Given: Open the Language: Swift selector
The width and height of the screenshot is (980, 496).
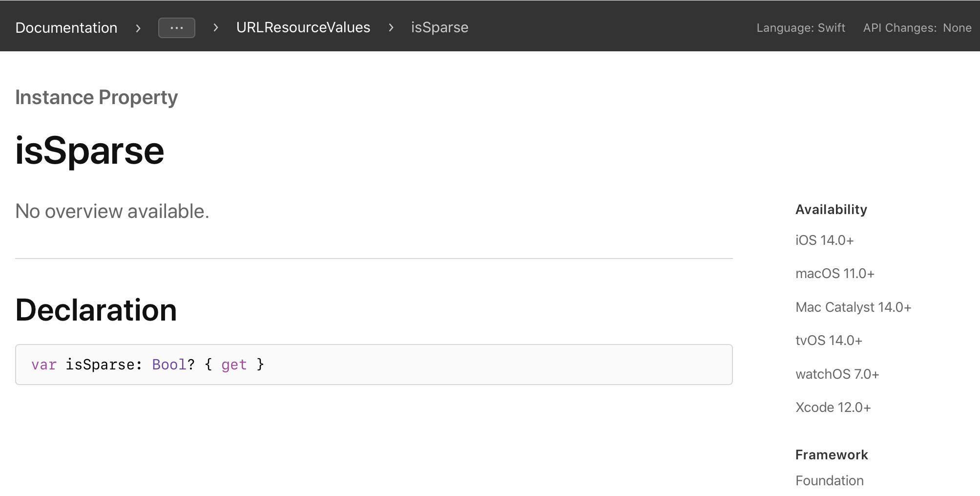Looking at the screenshot, I should click(x=801, y=28).
